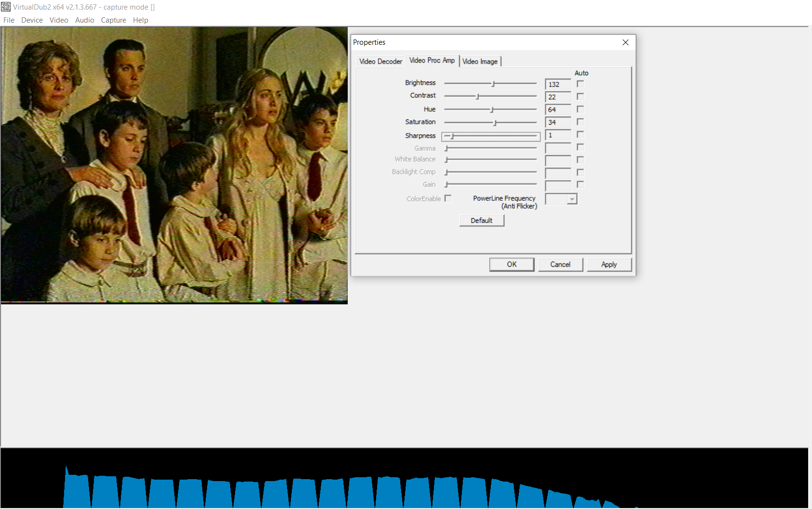Click the Gamma slider thumb
Viewport: 812px width, 509px height.
tap(446, 148)
